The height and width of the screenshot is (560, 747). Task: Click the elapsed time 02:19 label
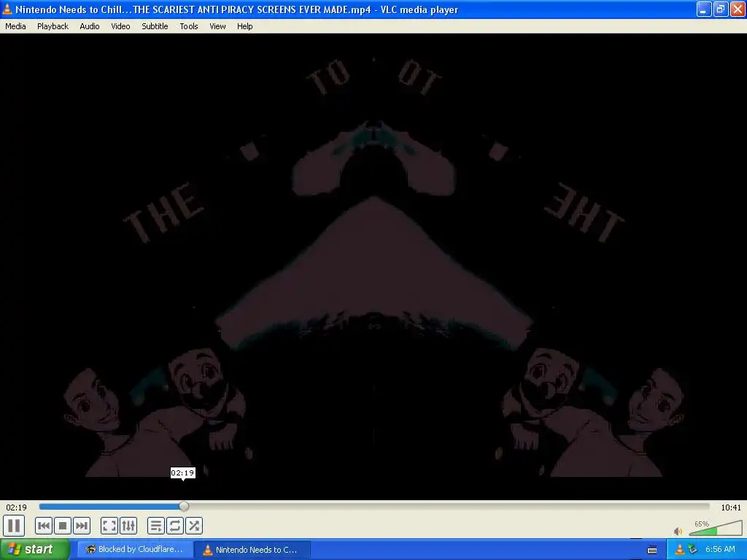click(16, 507)
